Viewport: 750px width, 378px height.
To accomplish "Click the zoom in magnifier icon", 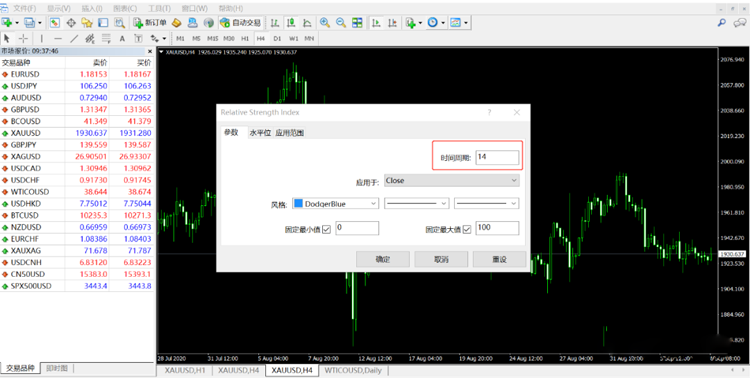I will click(325, 22).
